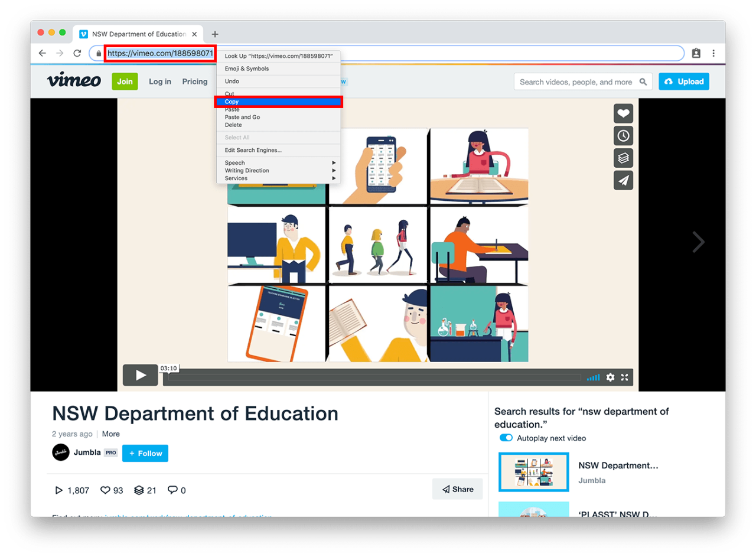Adjust volume bars in player
This screenshot has height=557, width=756.
(x=594, y=377)
